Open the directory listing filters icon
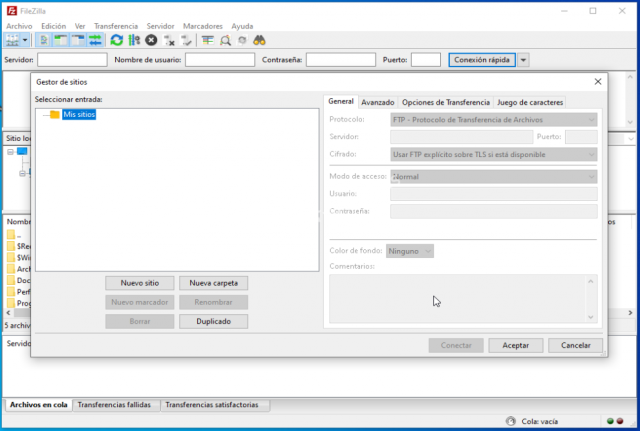640x431 pixels. pos(208,40)
